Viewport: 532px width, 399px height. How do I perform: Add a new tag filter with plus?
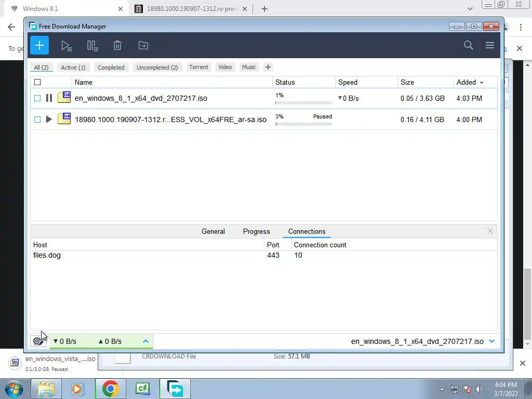pyautogui.click(x=268, y=67)
